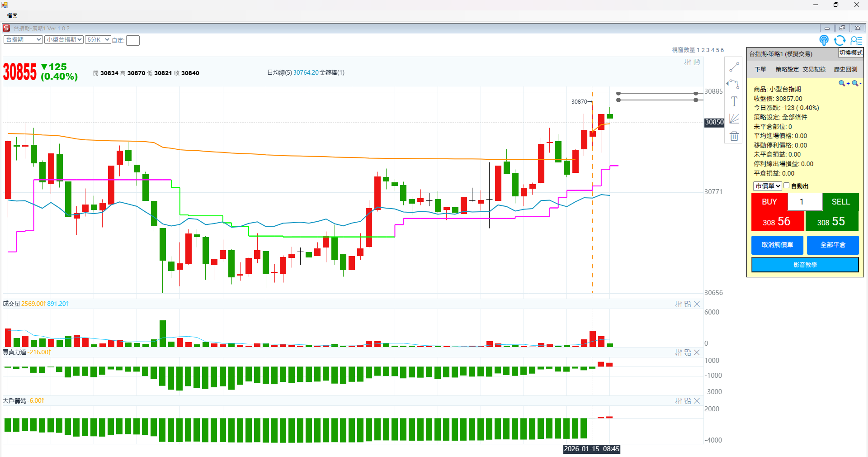Click the trash icon to delete drawings

click(734, 136)
